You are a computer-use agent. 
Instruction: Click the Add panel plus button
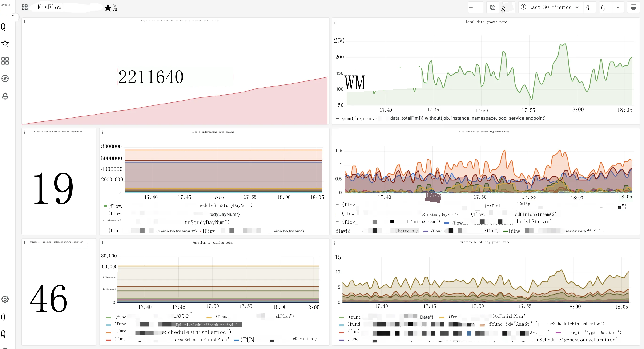(x=471, y=8)
